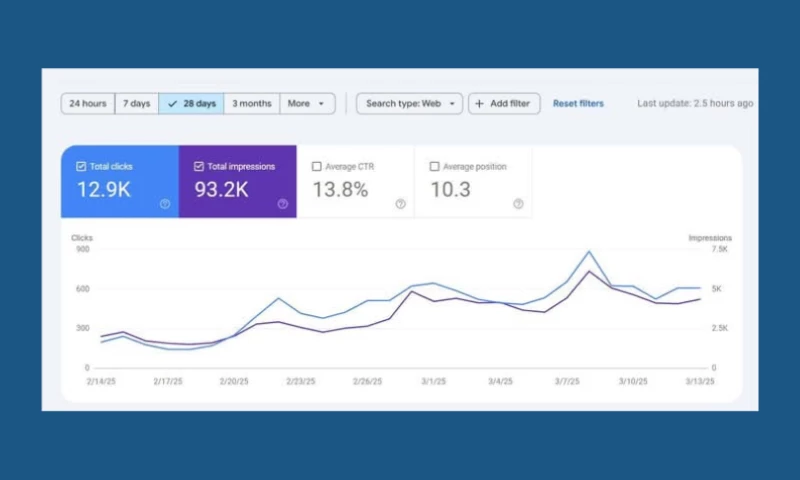Expand the More date range dropdown
The height and width of the screenshot is (480, 800).
click(306, 103)
